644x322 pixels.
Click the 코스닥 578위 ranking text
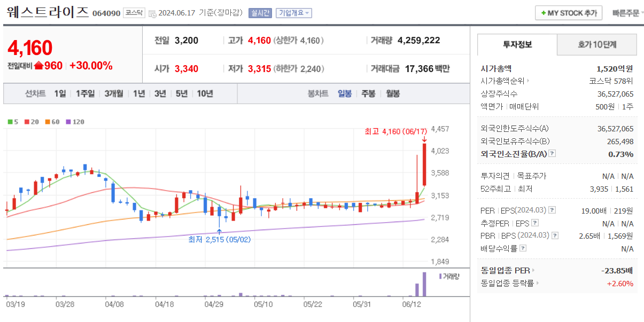pos(611,81)
